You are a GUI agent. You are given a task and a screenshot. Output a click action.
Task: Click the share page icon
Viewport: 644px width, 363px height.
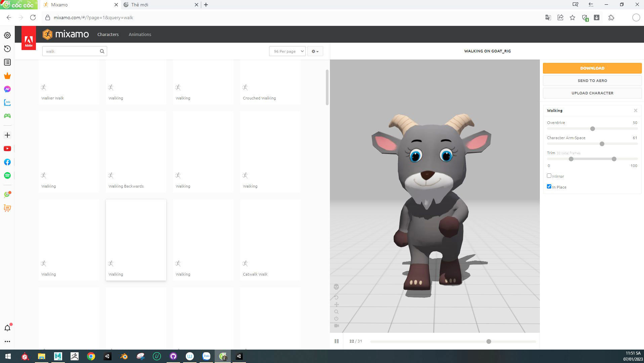[560, 17]
